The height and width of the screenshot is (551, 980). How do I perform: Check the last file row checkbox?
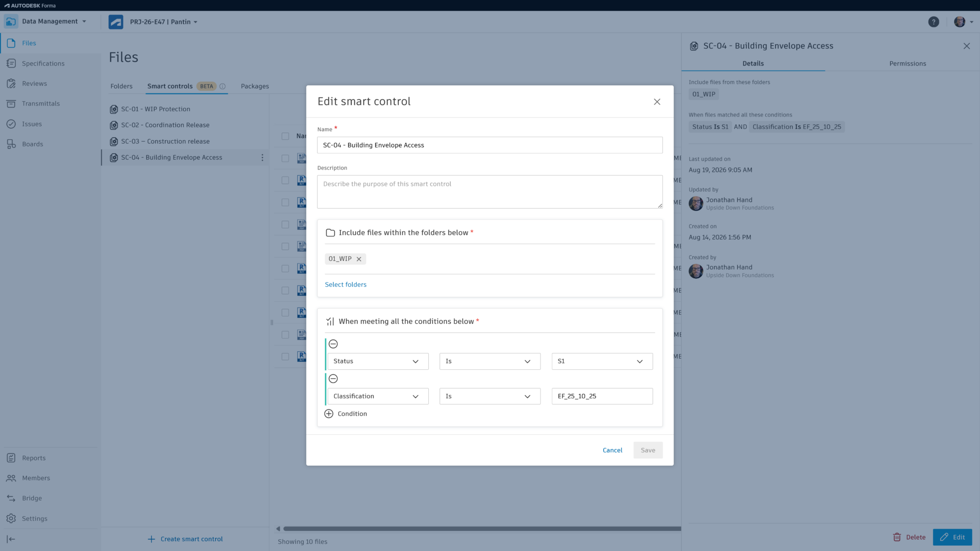point(285,357)
